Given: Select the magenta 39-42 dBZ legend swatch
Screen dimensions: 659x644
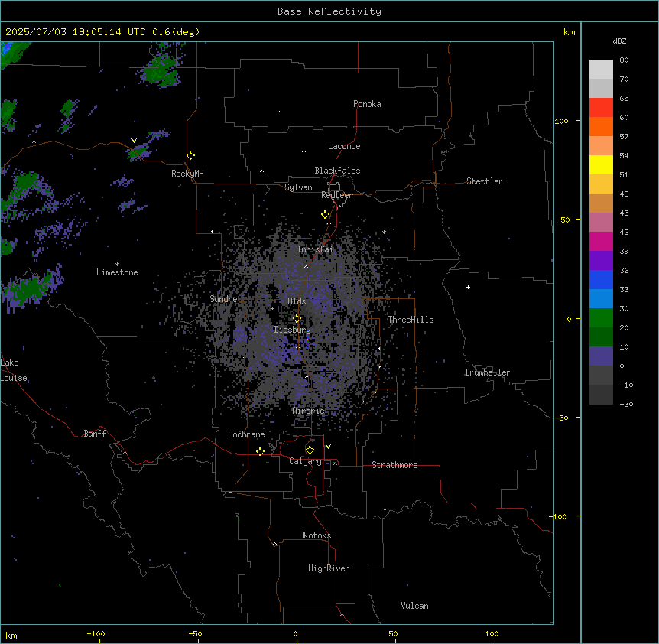Looking at the screenshot, I should (x=601, y=241).
